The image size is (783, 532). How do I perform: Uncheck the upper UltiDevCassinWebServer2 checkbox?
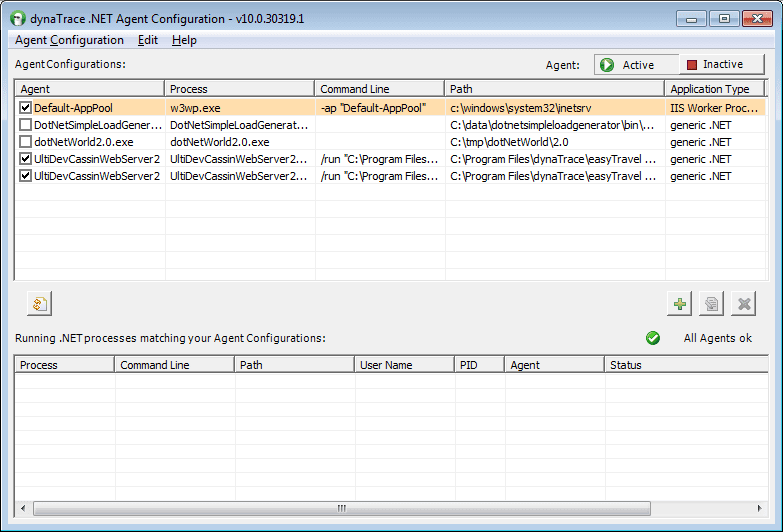tap(25, 159)
